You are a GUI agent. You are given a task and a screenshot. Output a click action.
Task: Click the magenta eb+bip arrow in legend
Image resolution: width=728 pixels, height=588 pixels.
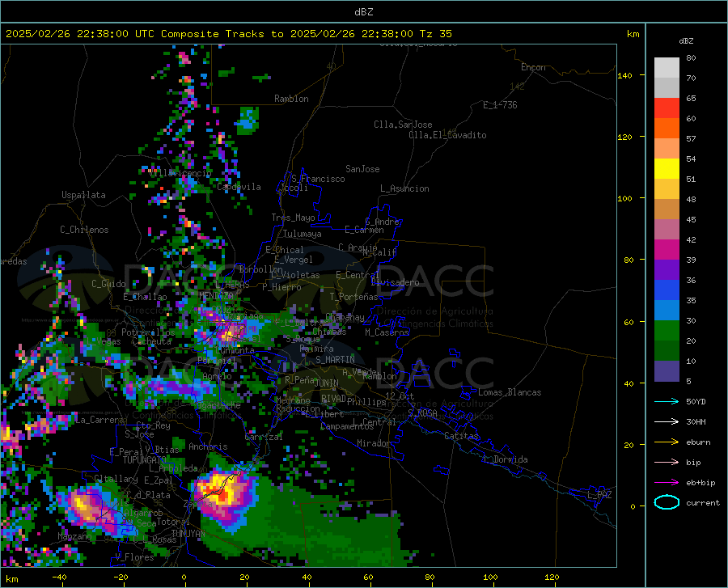pos(667,483)
